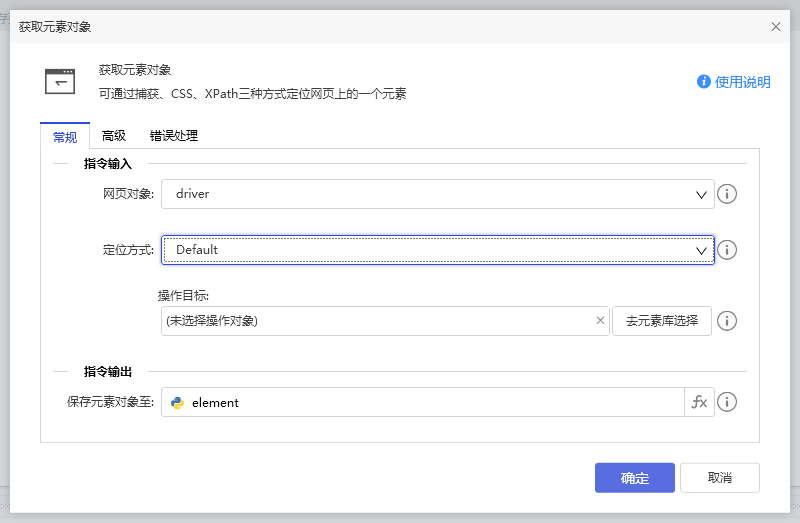Image resolution: width=800 pixels, height=523 pixels.
Task: Close the 获取元素对象 dialog window
Action: click(776, 26)
